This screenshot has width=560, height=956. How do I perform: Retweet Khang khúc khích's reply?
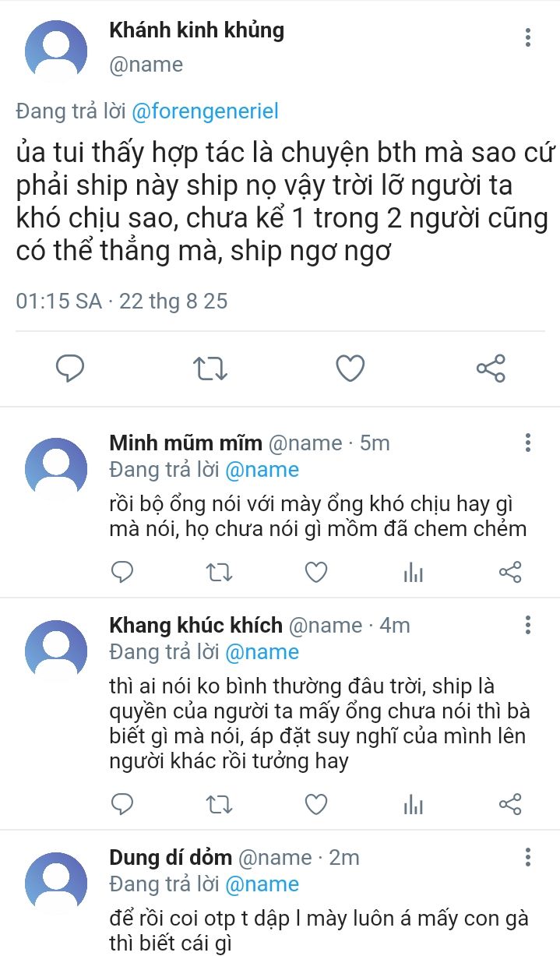[219, 804]
